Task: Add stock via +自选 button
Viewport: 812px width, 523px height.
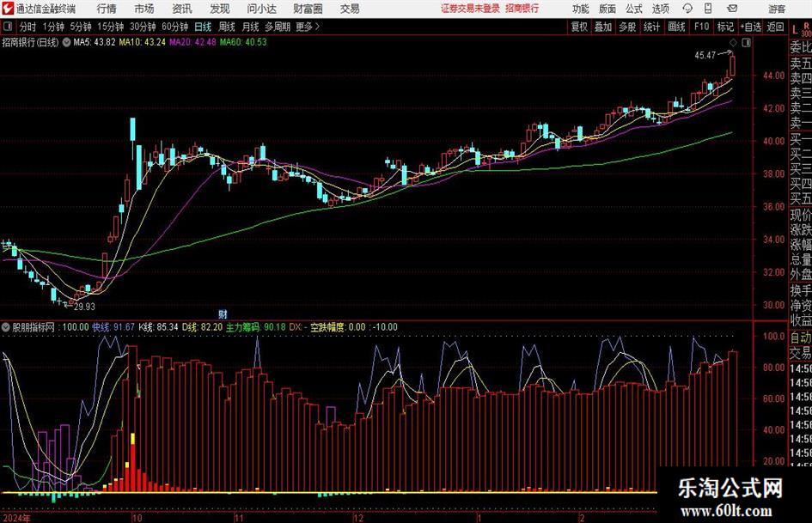Action: [x=750, y=27]
